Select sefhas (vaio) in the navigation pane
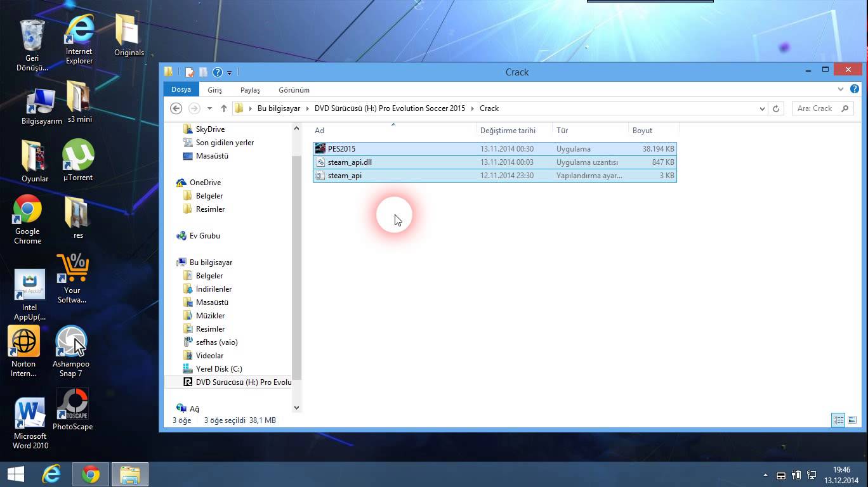Image resolution: width=868 pixels, height=487 pixels. tap(216, 342)
